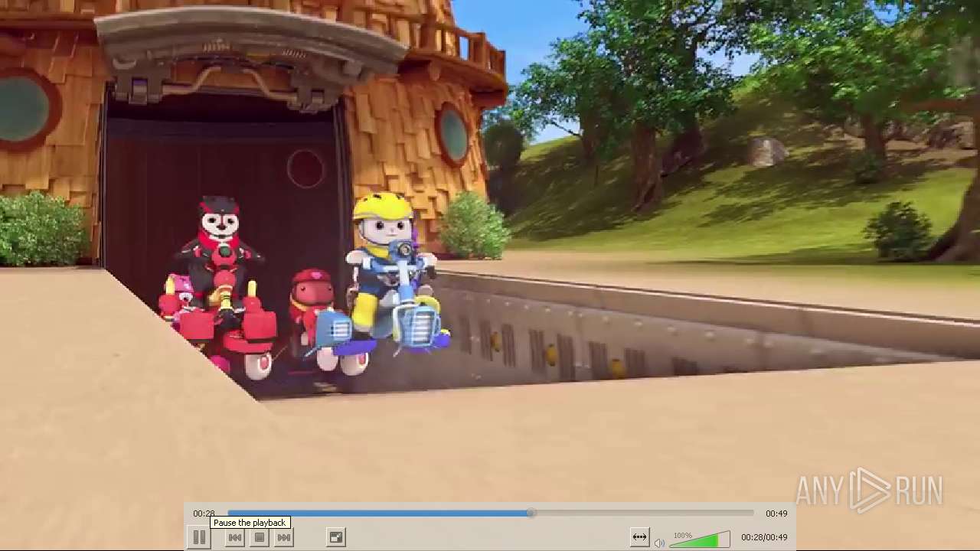Mute audio via speaker icon

click(659, 543)
